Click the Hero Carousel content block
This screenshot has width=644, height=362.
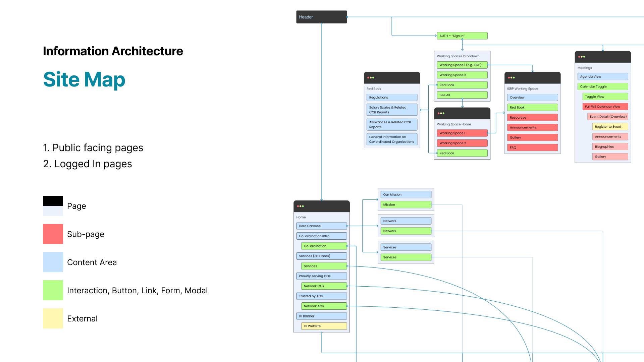(x=321, y=226)
